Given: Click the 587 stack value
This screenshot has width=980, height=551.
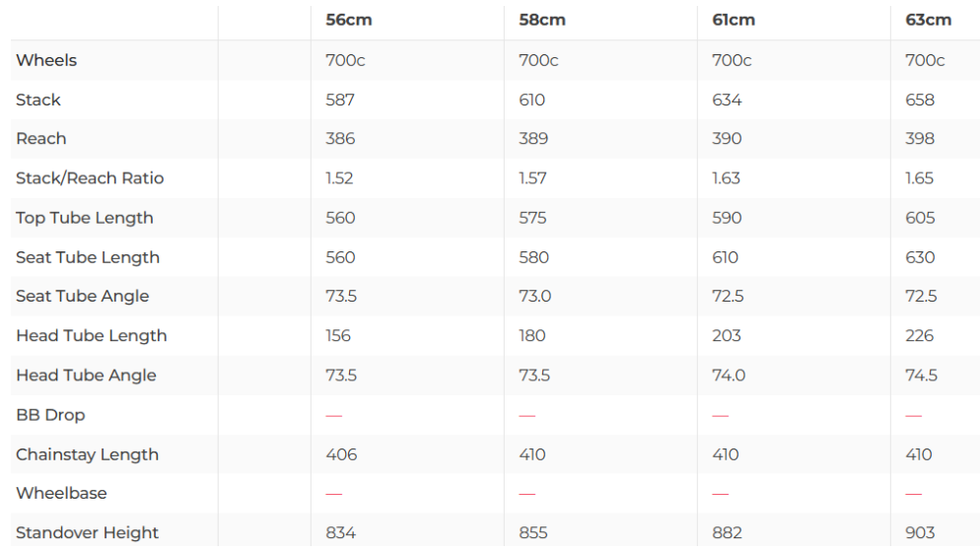Looking at the screenshot, I should [340, 100].
